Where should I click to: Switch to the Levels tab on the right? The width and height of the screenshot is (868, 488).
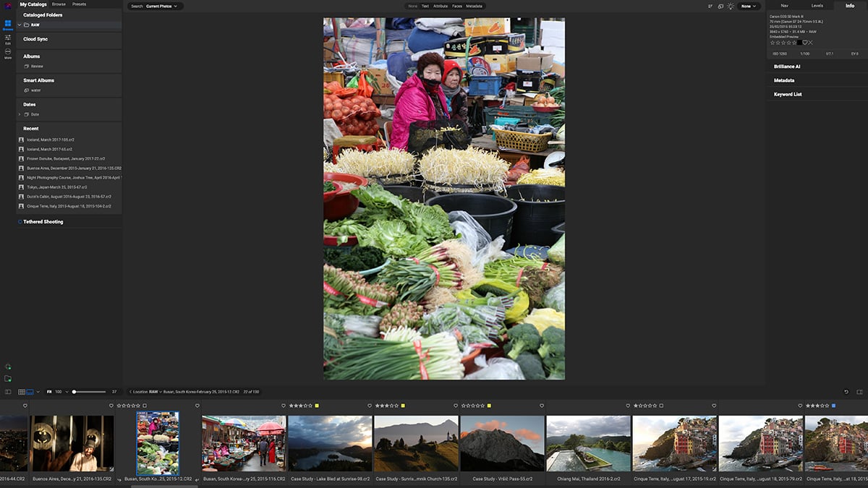[x=817, y=5]
